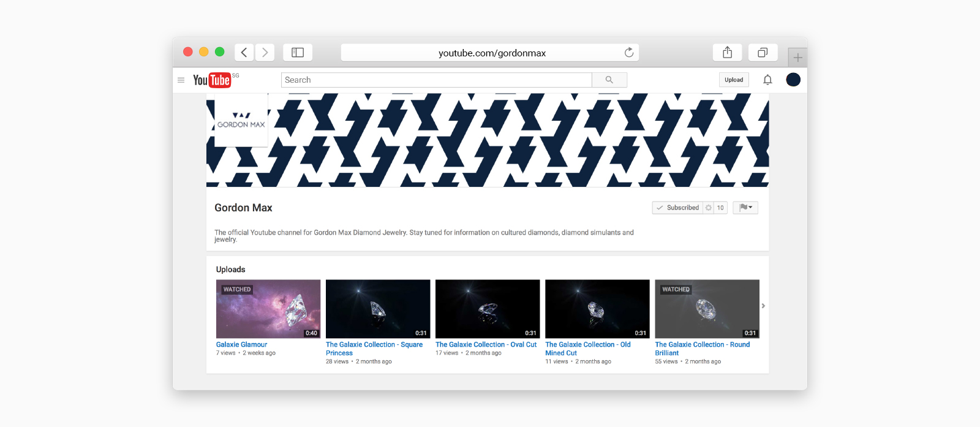Open the YouTube guide hamburger menu
Viewport: 980px width, 427px height.
click(x=181, y=80)
